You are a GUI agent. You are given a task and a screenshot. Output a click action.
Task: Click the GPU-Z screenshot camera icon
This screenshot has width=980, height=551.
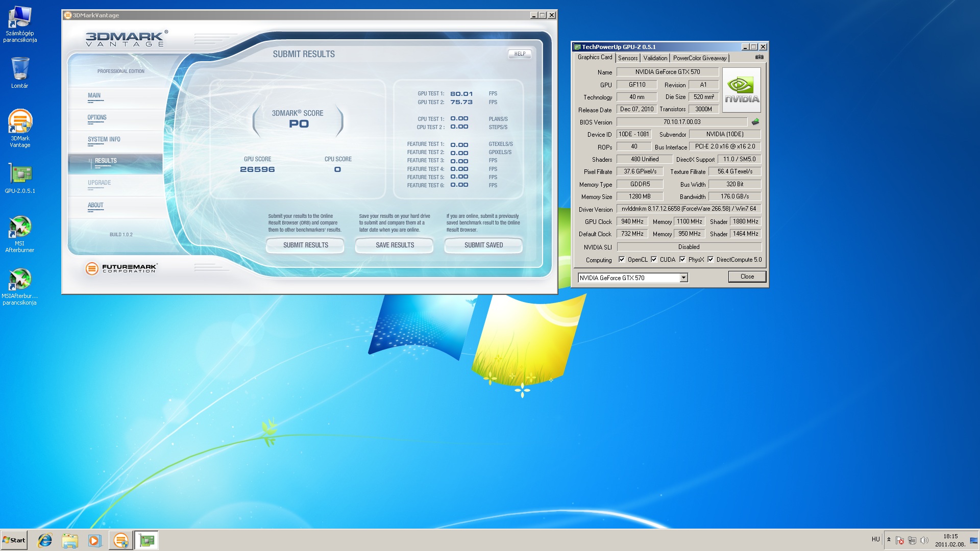click(759, 57)
